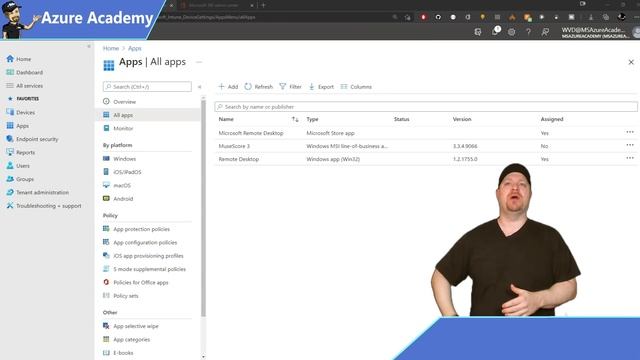Screen dimensions: 640x360
Task: Open Users in the sidebar
Action: pyautogui.click(x=18, y=166)
